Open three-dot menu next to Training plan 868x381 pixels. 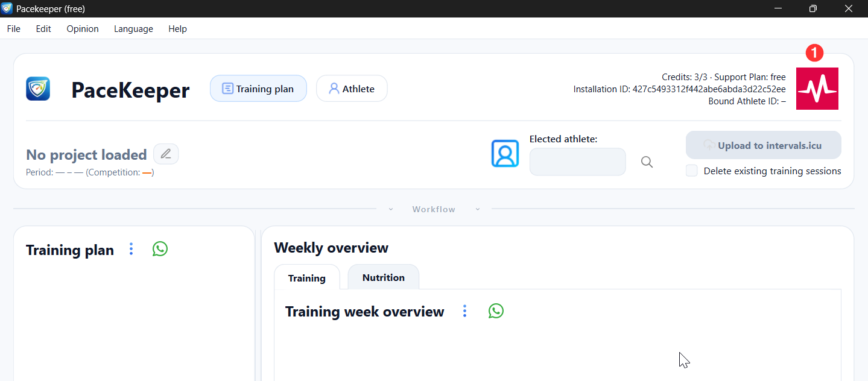[x=131, y=249]
